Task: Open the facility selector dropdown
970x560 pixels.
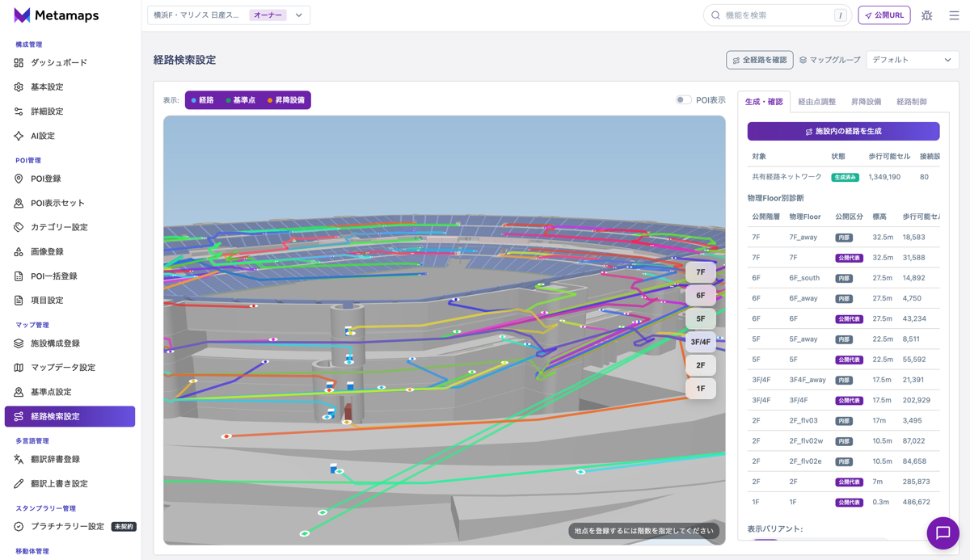Action: tap(229, 15)
